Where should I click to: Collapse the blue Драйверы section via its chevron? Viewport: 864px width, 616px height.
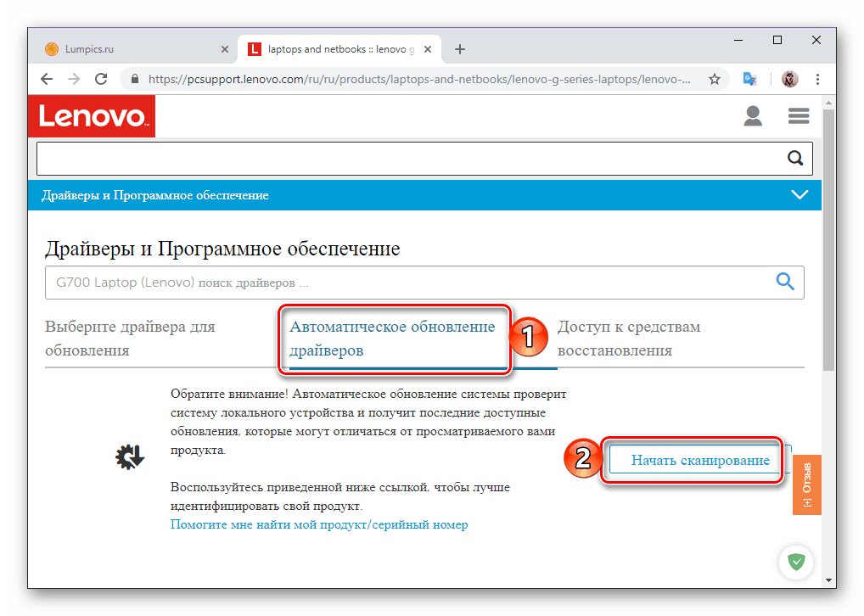point(799,194)
